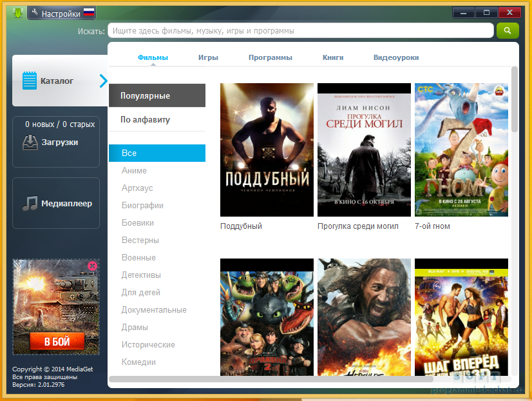The image size is (532, 401).
Task: Filter films by Артхаус genre
Action: (x=137, y=188)
